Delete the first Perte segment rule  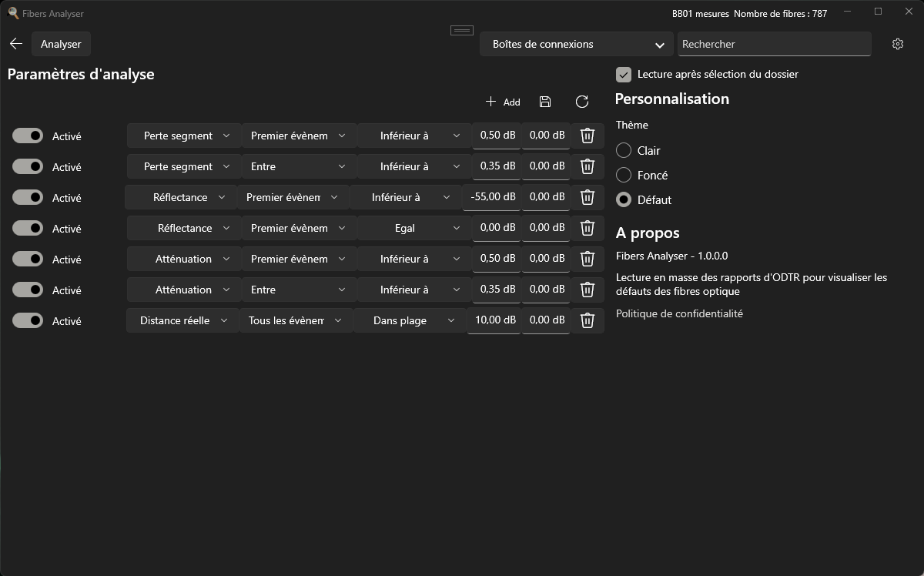coord(587,136)
